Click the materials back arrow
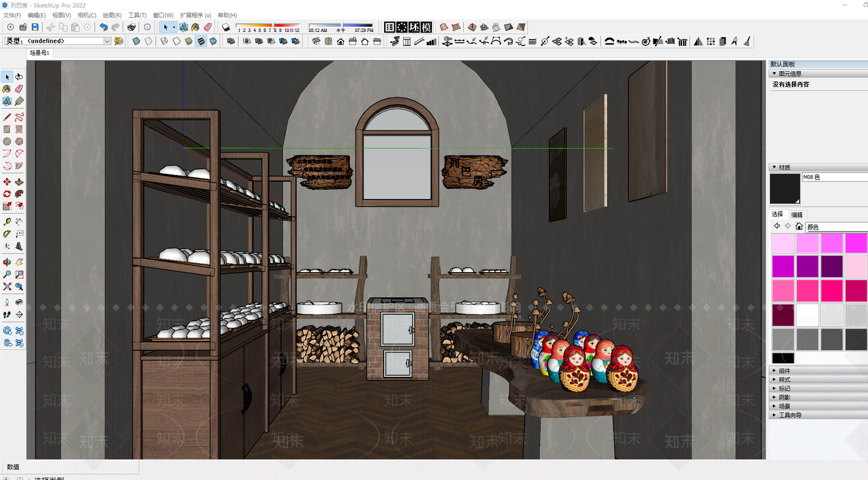 777,226
